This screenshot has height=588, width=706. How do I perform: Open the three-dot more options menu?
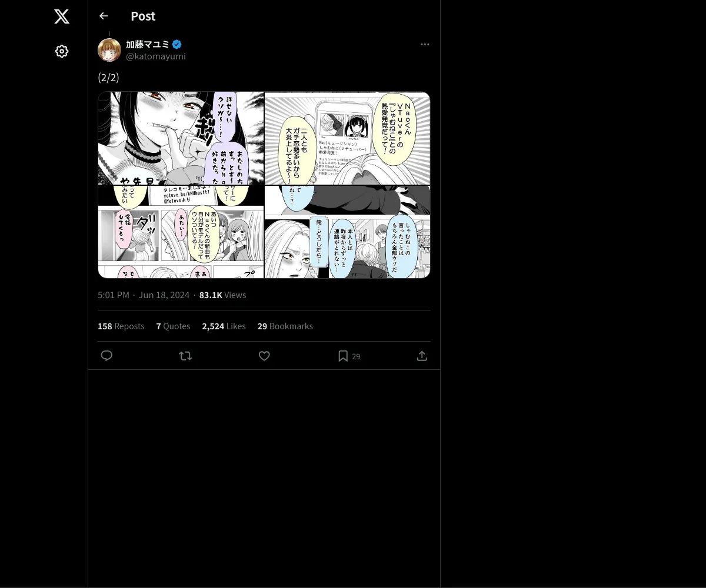click(425, 45)
